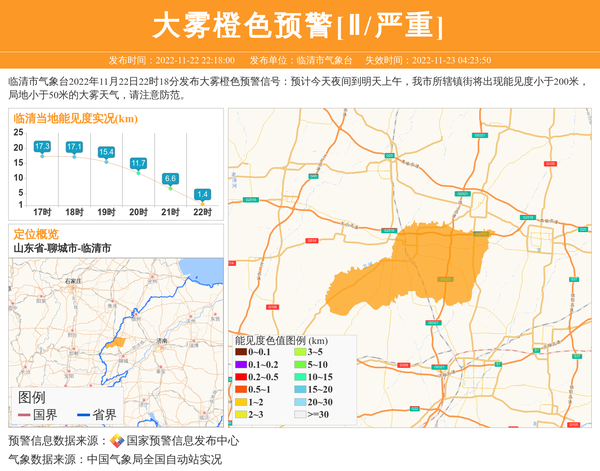
Task: Click the 17.3 data label at 17时
Action: pos(42,146)
